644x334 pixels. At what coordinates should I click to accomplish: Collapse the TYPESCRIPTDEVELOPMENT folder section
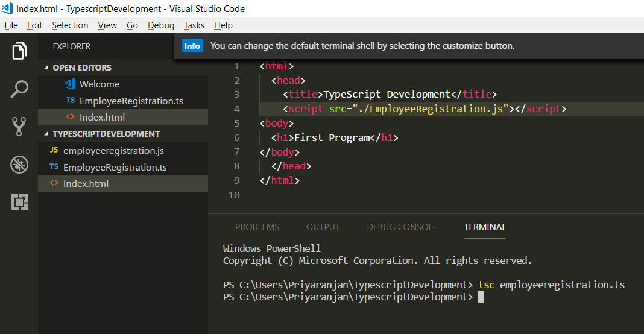pos(46,134)
